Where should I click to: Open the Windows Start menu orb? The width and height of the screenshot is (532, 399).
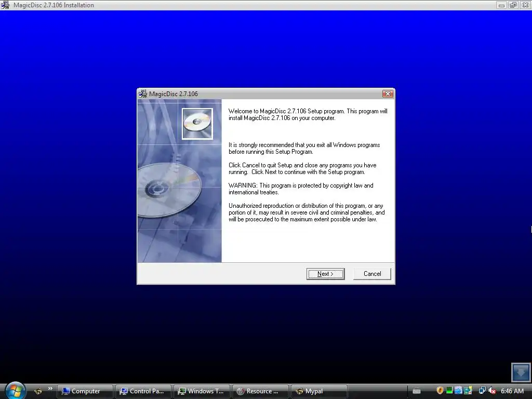[x=15, y=391]
